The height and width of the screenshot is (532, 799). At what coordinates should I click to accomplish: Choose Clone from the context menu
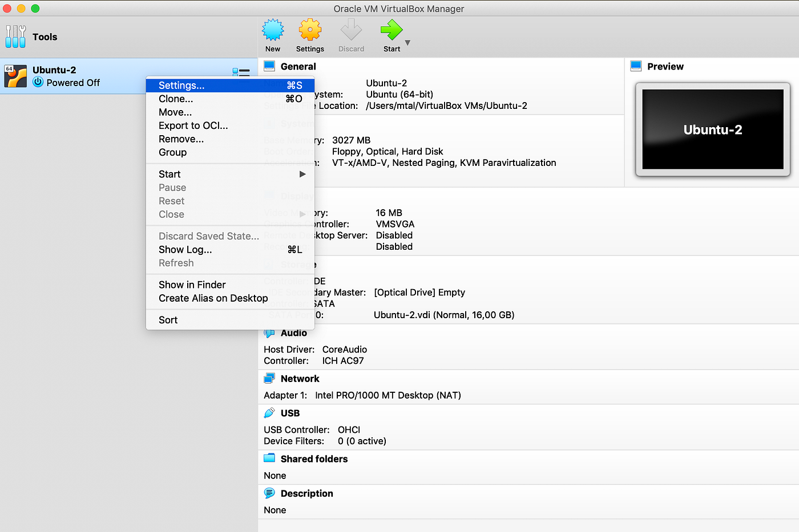tap(175, 98)
